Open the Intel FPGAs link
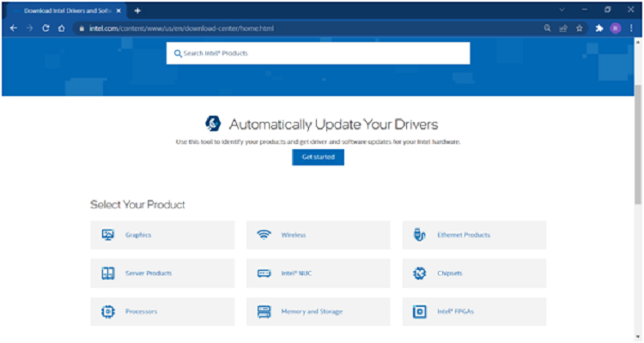The height and width of the screenshot is (343, 644). pos(455,312)
